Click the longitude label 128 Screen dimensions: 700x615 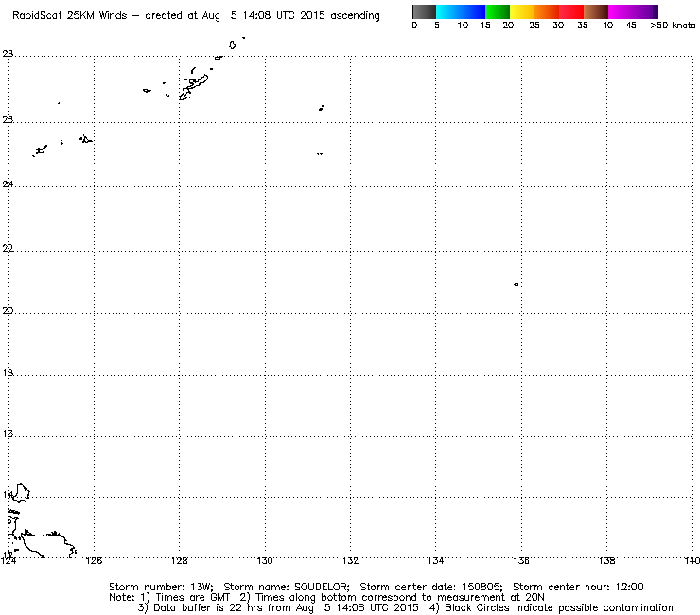coord(180,560)
